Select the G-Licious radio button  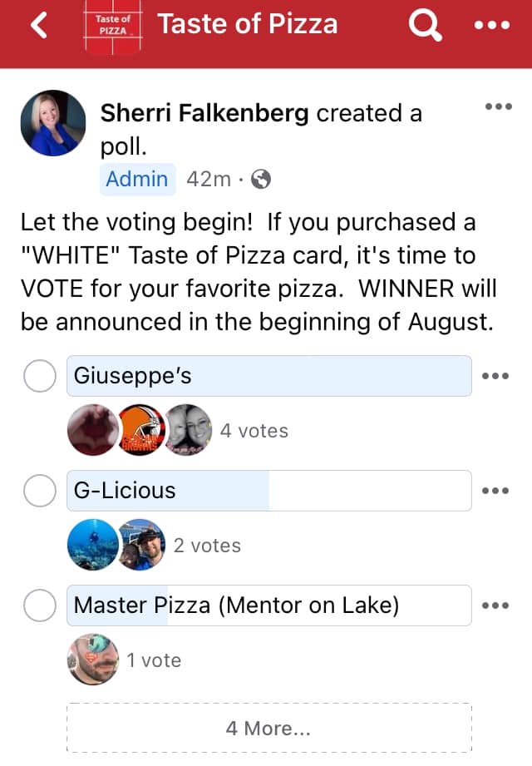click(39, 491)
